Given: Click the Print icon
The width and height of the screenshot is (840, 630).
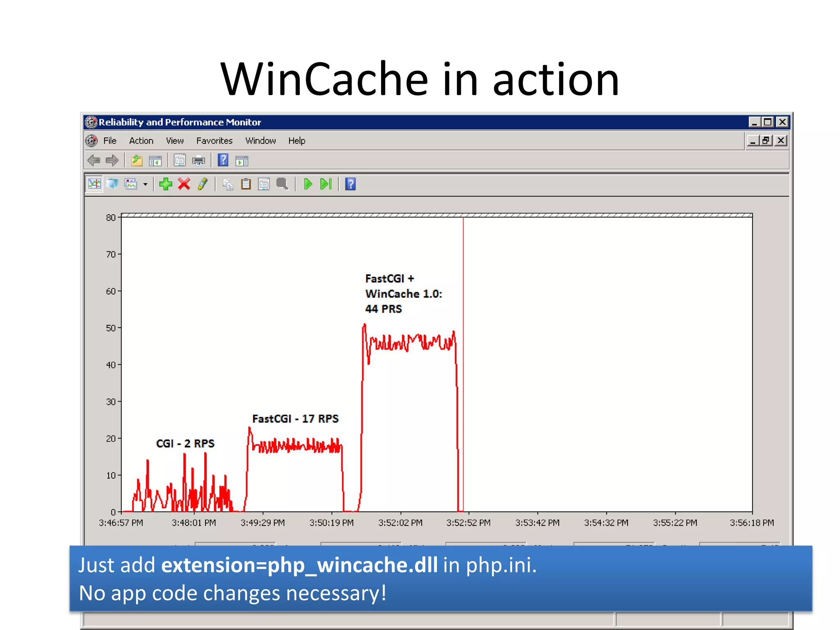Looking at the screenshot, I should point(199,160).
